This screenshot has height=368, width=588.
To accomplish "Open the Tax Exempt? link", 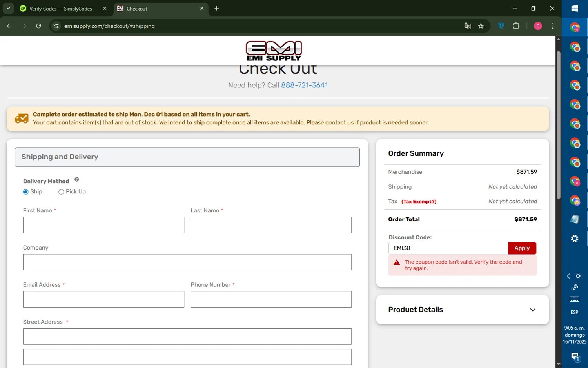I will 419,202.
